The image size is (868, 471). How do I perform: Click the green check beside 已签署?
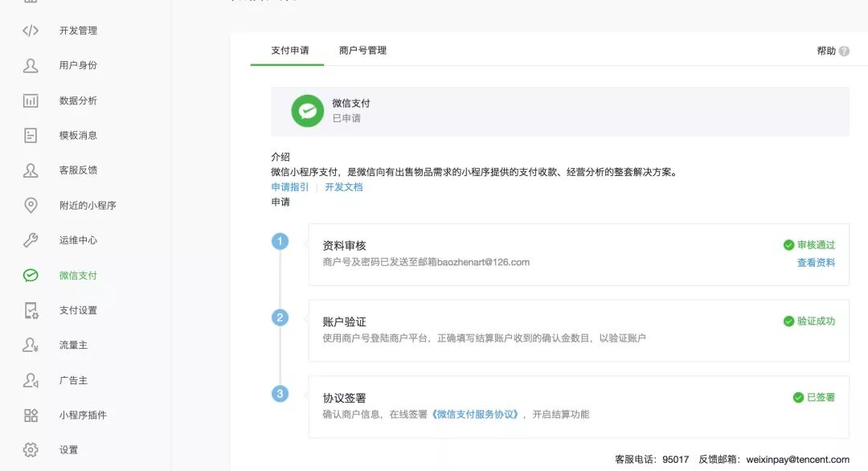798,397
